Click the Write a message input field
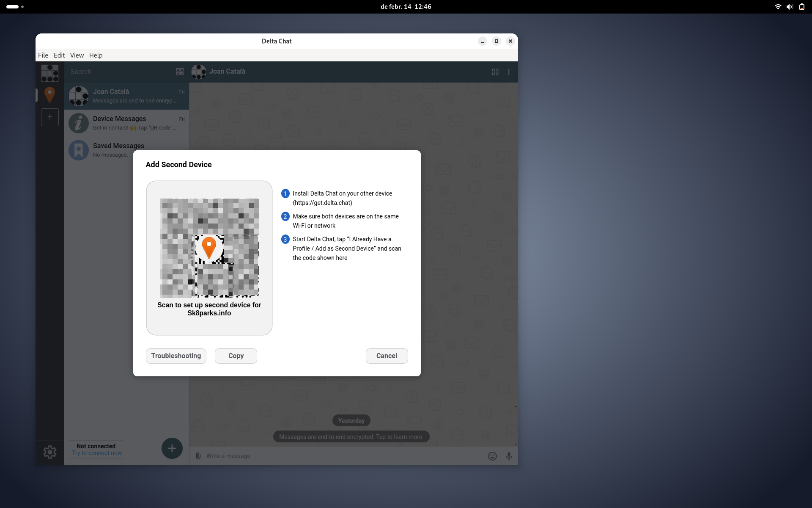This screenshot has height=508, width=812. coord(338,456)
